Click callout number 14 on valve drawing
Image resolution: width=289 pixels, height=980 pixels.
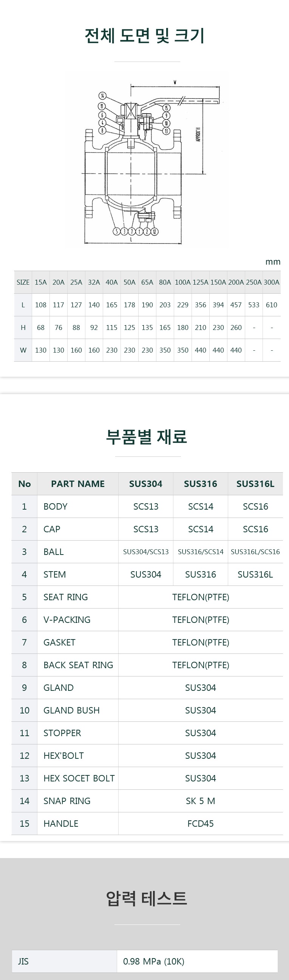tap(102, 96)
